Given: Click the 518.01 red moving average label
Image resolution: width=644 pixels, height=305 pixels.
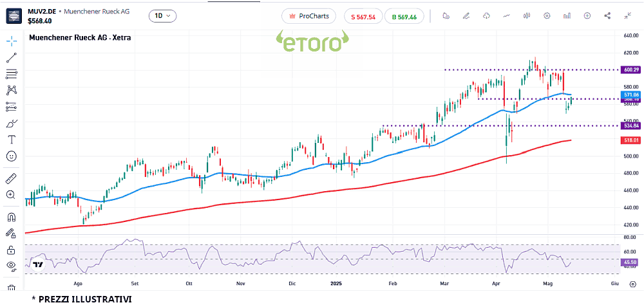Looking at the screenshot, I should 631,140.
